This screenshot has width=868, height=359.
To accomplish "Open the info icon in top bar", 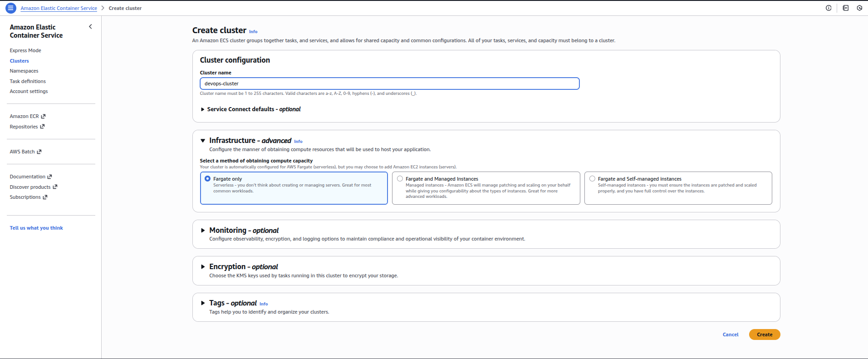I will click(x=829, y=8).
